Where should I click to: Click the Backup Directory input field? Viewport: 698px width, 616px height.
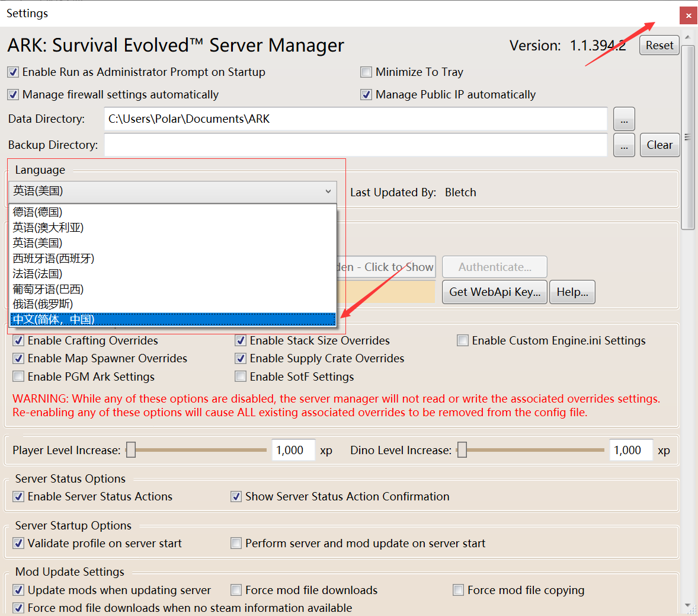[x=356, y=145]
